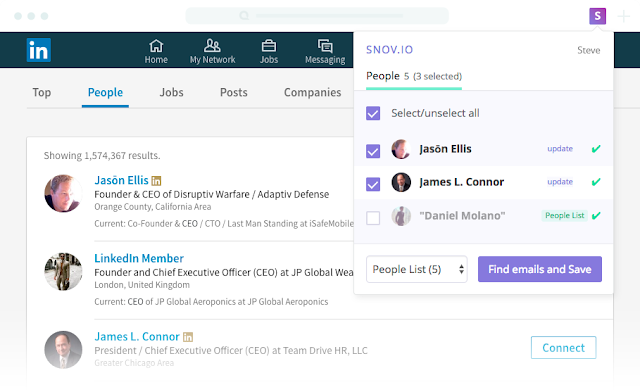
Task: Click Find emails and Save button
Action: pyautogui.click(x=540, y=269)
